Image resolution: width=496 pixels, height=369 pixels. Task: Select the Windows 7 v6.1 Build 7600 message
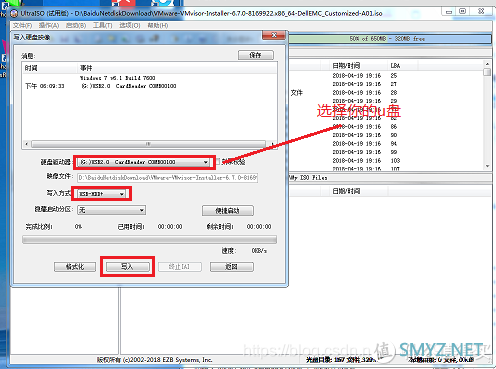[118, 78]
